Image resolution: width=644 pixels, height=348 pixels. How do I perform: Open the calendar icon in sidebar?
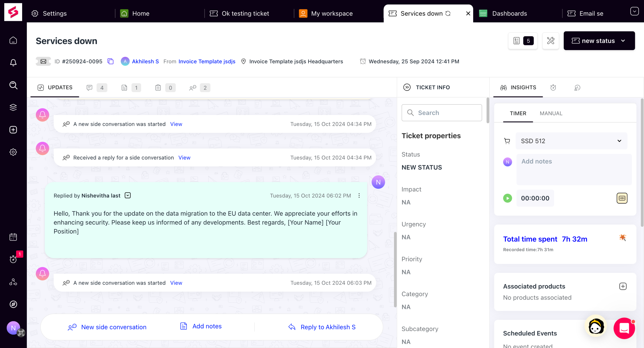coord(13,237)
